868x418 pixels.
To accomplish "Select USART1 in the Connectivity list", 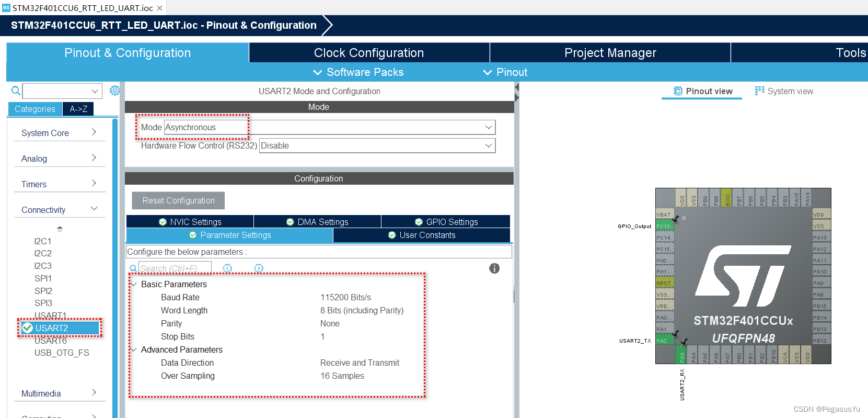I will pyautogui.click(x=50, y=315).
